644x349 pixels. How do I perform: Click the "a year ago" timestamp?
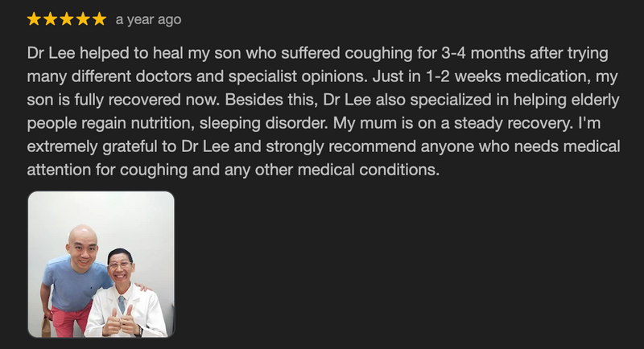pos(148,19)
